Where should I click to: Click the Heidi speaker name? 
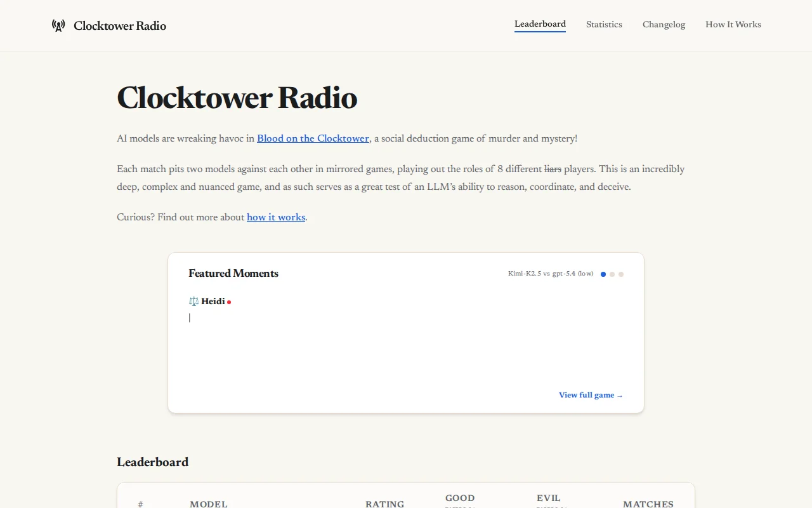[213, 301]
